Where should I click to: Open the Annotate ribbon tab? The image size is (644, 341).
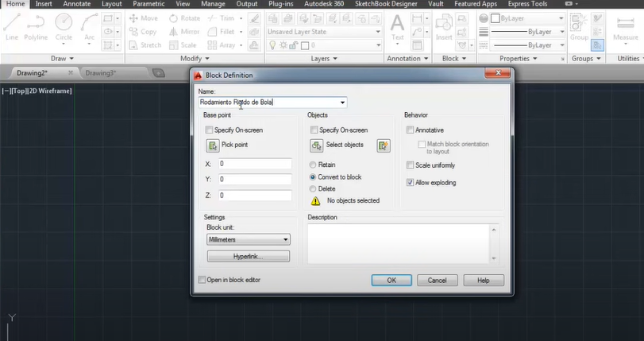click(x=77, y=4)
